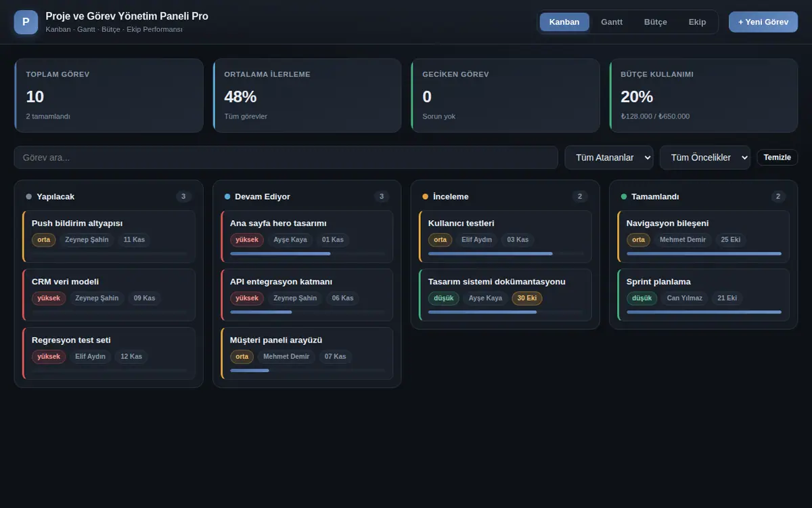Click the Yapılacak column header
The width and height of the screenshot is (812, 508).
pyautogui.click(x=109, y=196)
